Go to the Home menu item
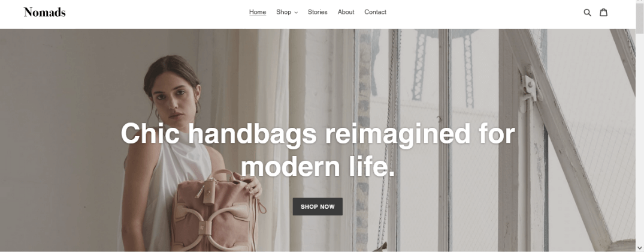This screenshot has width=644, height=252. click(258, 12)
